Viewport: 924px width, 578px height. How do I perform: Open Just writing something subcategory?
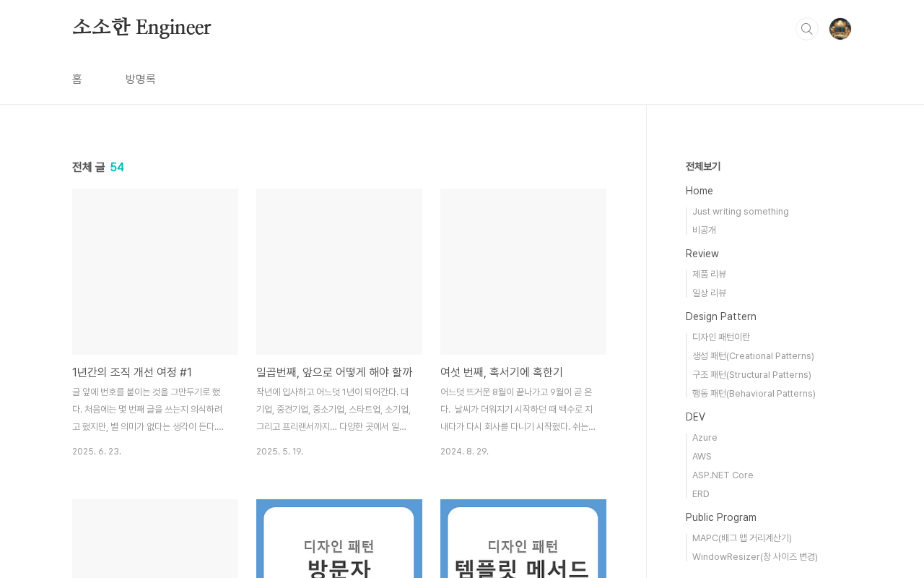click(741, 212)
